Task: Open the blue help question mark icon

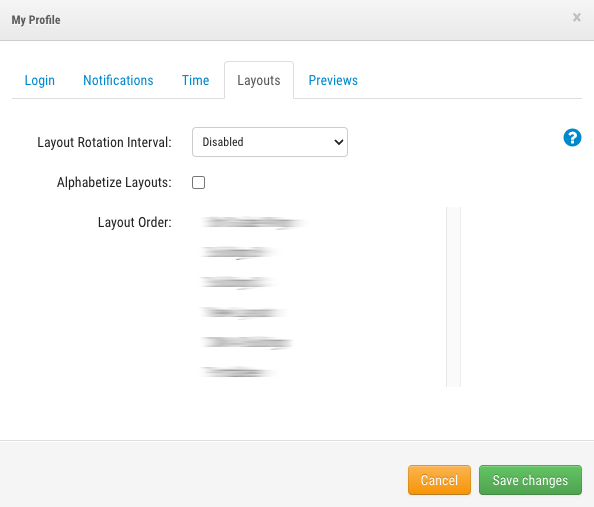Action: [572, 138]
